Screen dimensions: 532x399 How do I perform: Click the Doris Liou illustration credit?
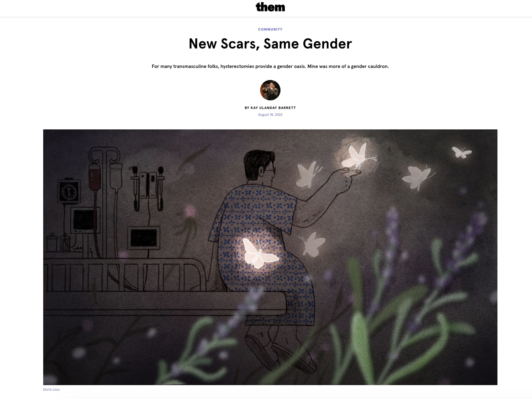coord(51,389)
